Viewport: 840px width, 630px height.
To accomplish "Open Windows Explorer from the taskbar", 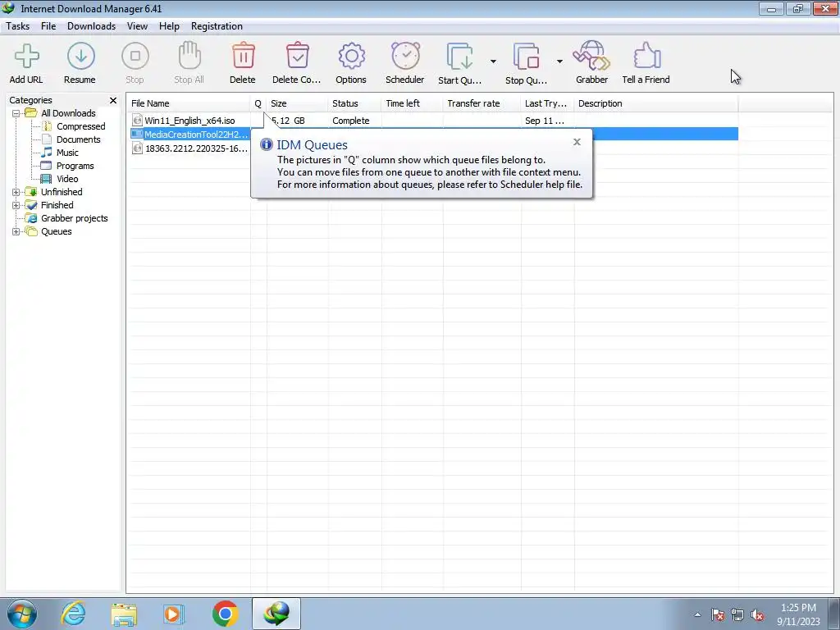I will pyautogui.click(x=124, y=614).
